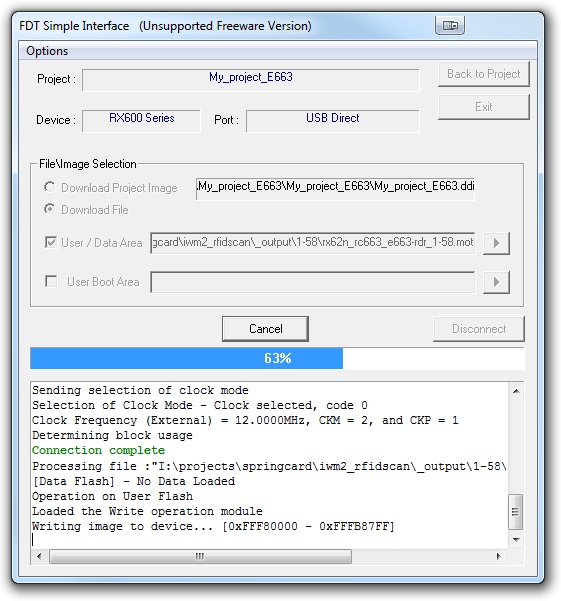Toggle User / Data Area checkbox
This screenshot has width=561, height=601.
pyautogui.click(x=51, y=243)
